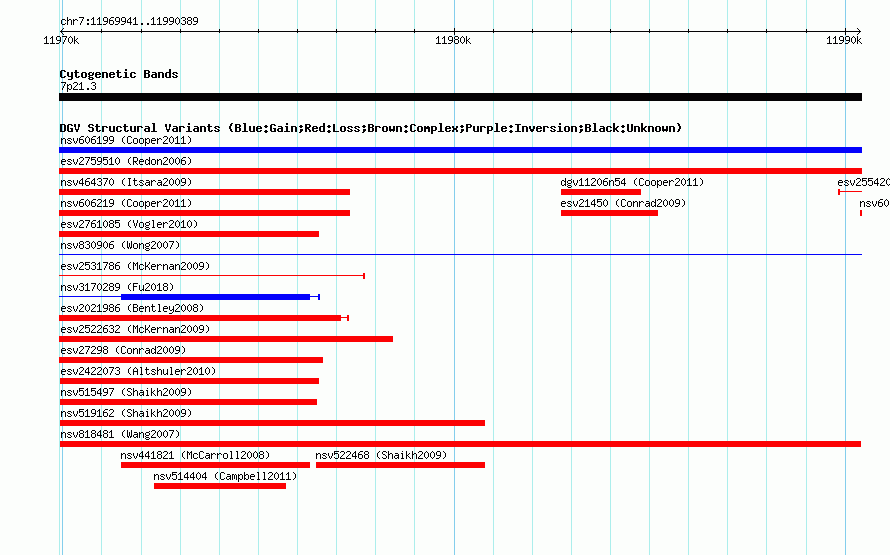Click the 11970k ruler tick label
This screenshot has height=555, width=890.
[61, 40]
